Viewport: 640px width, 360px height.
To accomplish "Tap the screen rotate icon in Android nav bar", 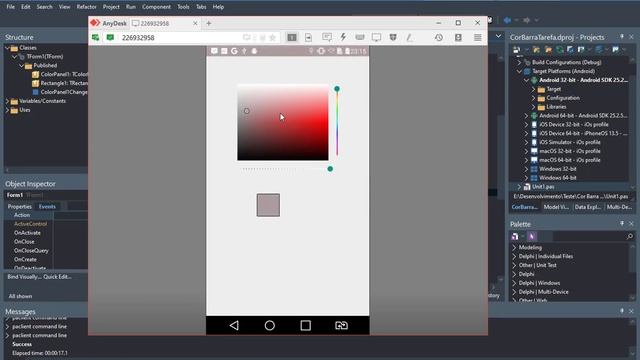I will point(341,325).
